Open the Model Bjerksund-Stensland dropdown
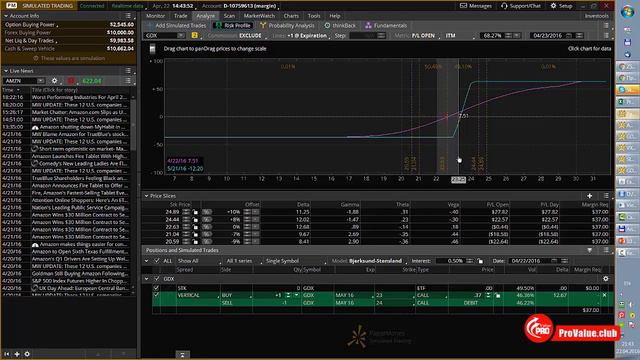The image size is (640, 360). tap(377, 261)
